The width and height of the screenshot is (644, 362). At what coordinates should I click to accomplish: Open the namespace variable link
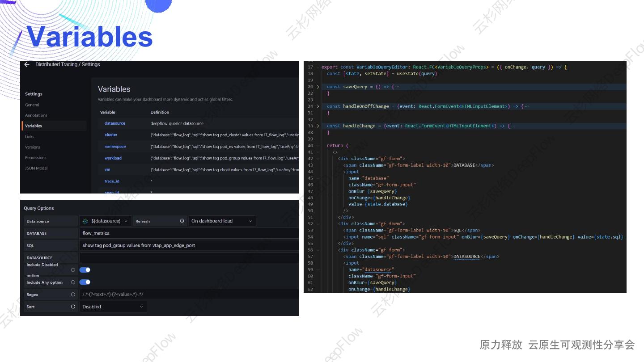click(x=115, y=147)
